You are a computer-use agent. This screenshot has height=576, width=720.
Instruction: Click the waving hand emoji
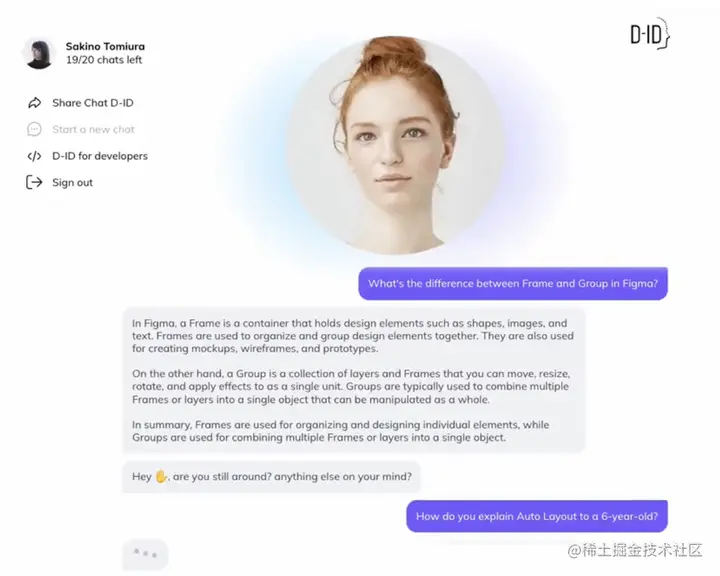[161, 476]
